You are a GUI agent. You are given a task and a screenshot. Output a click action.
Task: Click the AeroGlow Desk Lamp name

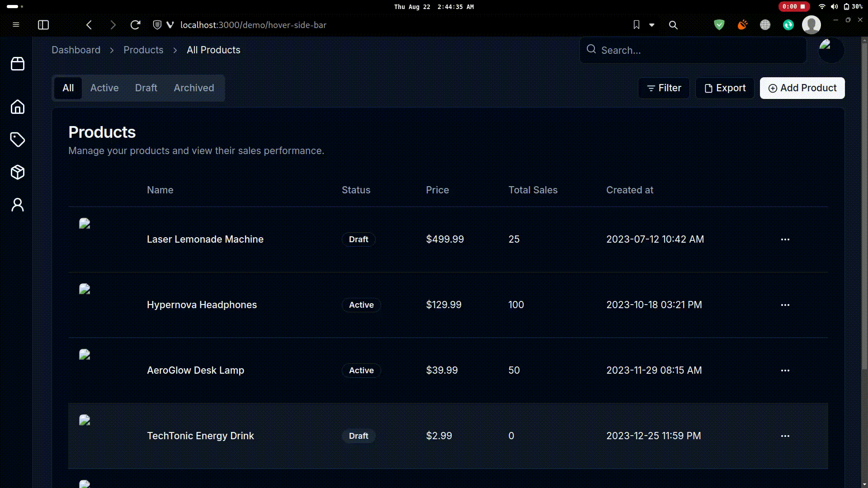[195, 371]
